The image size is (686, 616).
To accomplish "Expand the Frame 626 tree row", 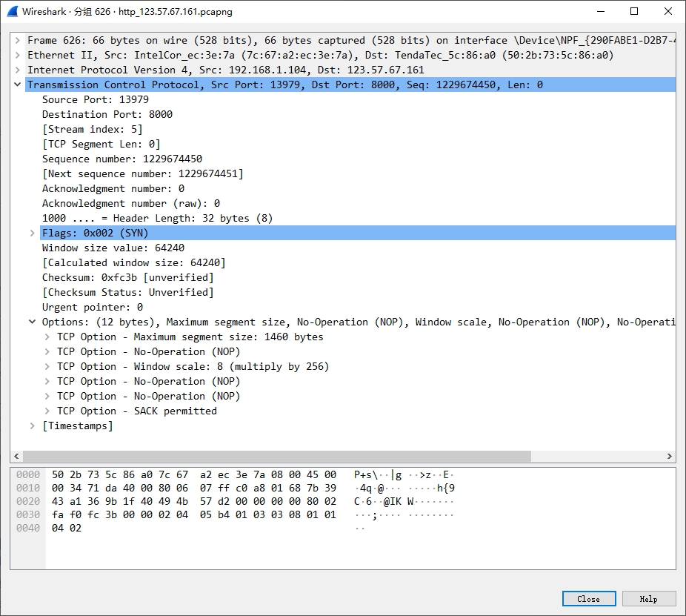I will click(x=18, y=41).
